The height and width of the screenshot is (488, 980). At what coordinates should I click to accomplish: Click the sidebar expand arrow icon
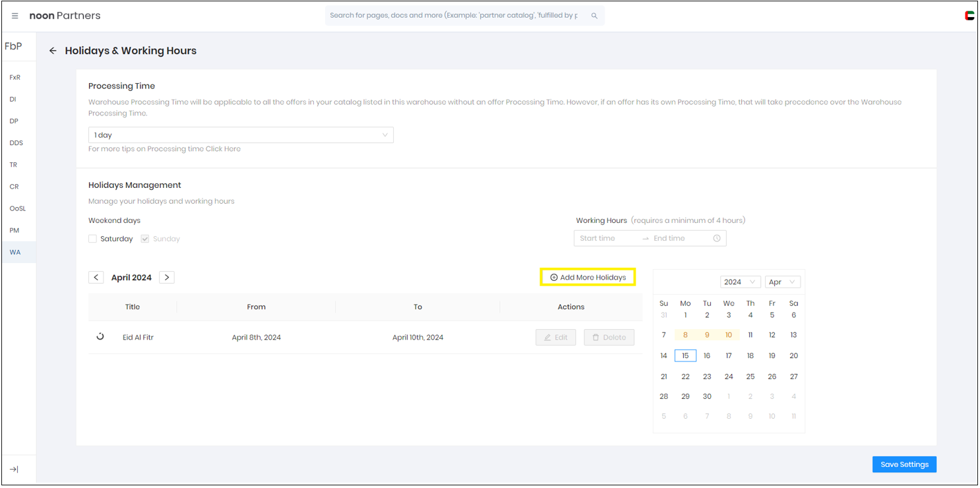[x=14, y=469]
